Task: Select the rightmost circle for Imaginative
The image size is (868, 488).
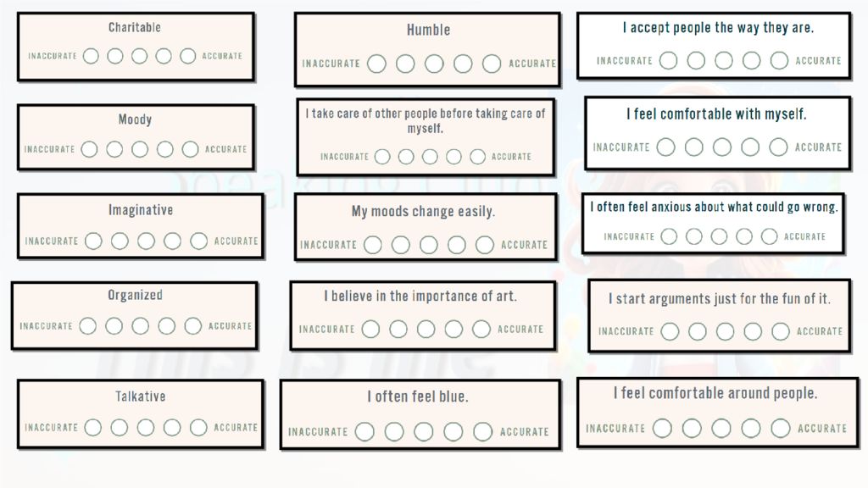Action: tap(199, 241)
